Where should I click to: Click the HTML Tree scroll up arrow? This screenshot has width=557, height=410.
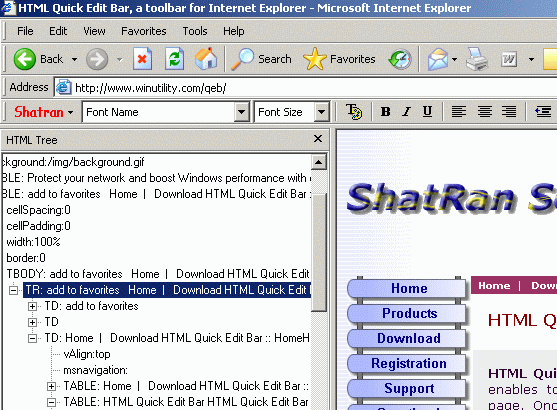[319, 162]
